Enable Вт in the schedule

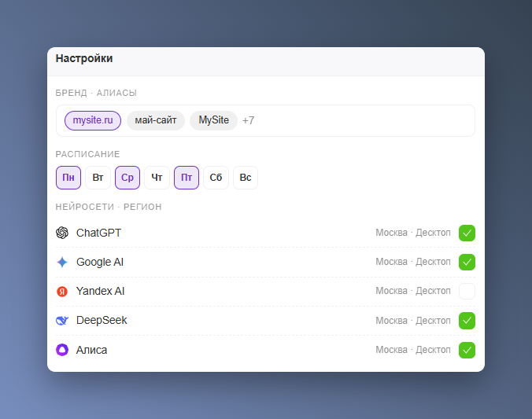tap(98, 178)
